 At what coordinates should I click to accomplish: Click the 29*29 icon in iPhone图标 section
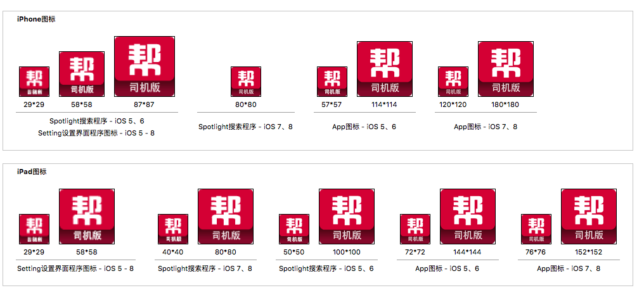[34, 82]
